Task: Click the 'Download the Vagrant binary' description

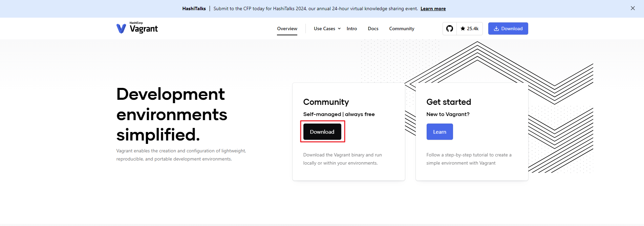Action: (x=342, y=159)
